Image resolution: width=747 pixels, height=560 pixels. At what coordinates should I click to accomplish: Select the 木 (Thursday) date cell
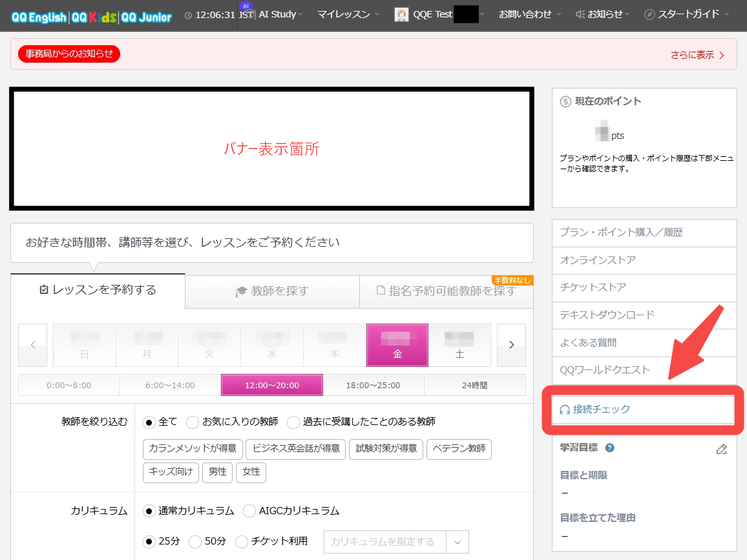tap(335, 345)
